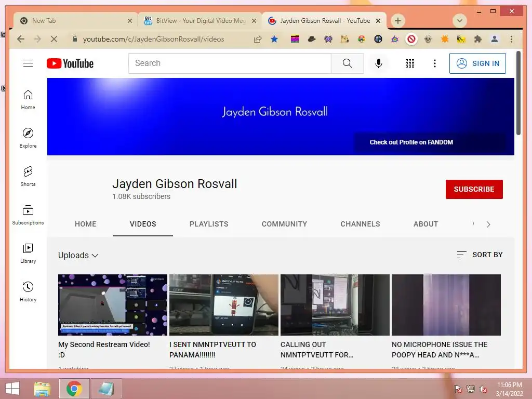Image resolution: width=532 pixels, height=399 pixels.
Task: Click the Action Center flag tray icon
Action: point(458,389)
